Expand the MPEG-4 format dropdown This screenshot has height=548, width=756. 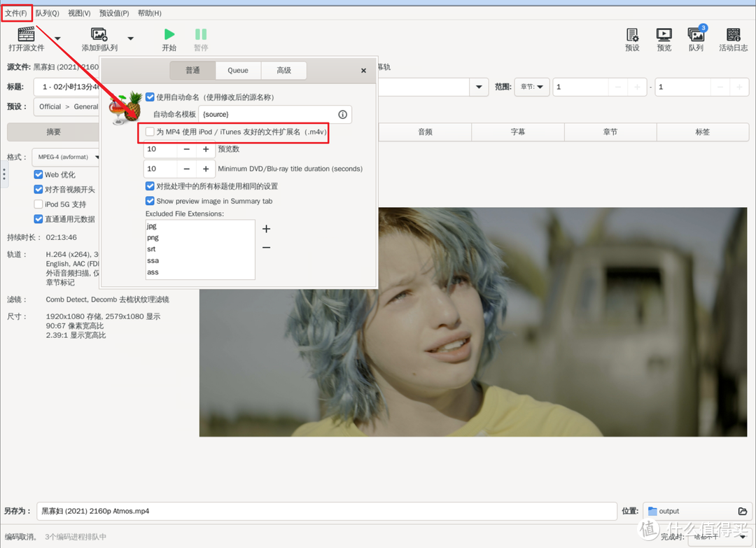pos(66,157)
